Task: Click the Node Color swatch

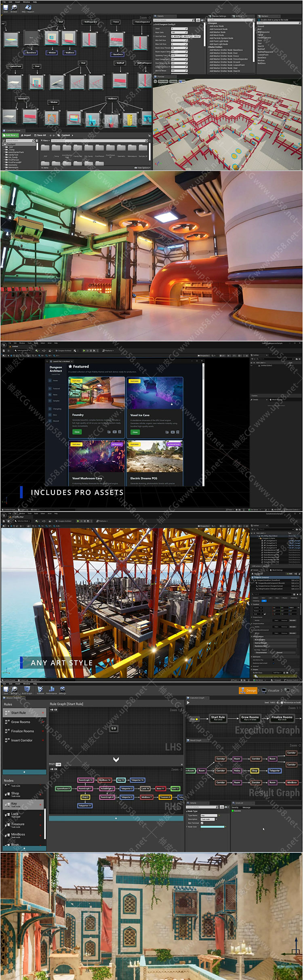Action: (213, 827)
